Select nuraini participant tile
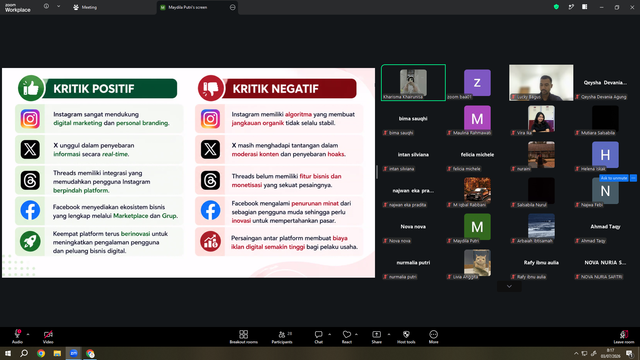Image resolution: width=640 pixels, height=360 pixels. (x=541, y=155)
